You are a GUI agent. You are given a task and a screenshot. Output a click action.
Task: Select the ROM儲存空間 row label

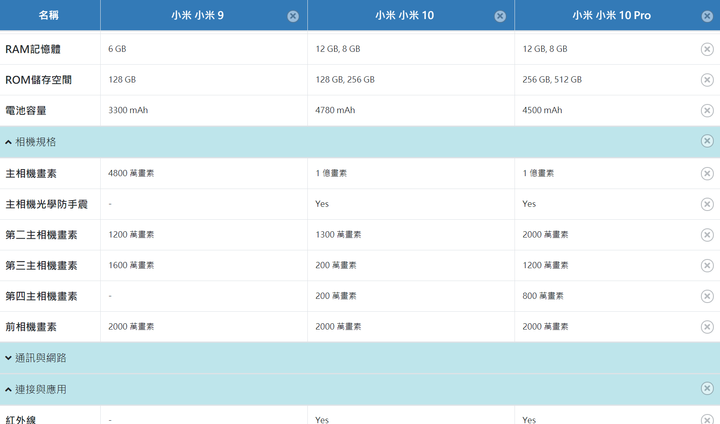(x=39, y=80)
